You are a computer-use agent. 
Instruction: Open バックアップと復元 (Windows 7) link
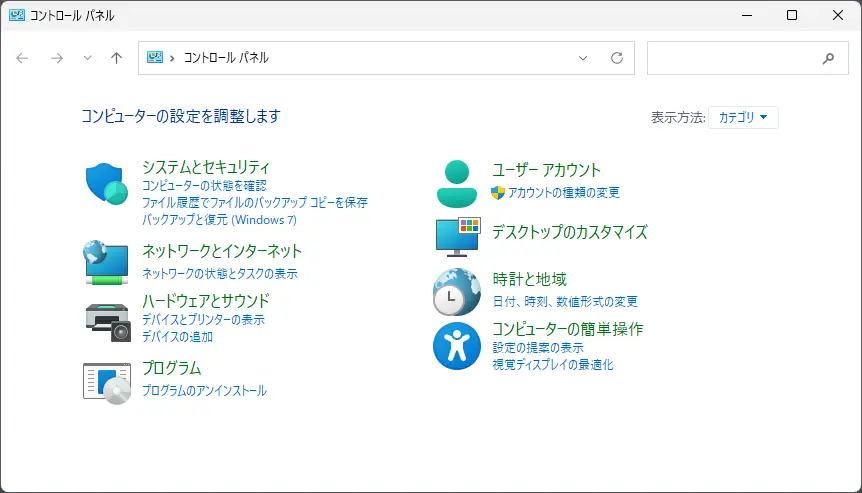click(219, 219)
